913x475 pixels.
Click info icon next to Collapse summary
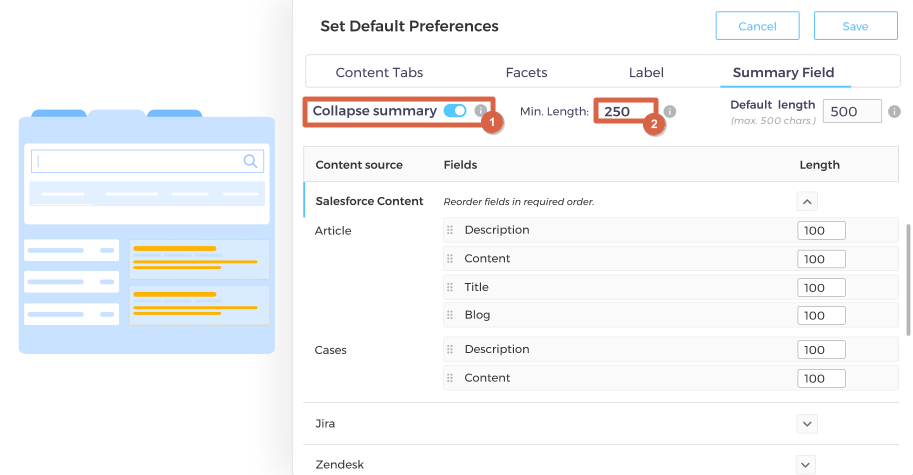[481, 111]
